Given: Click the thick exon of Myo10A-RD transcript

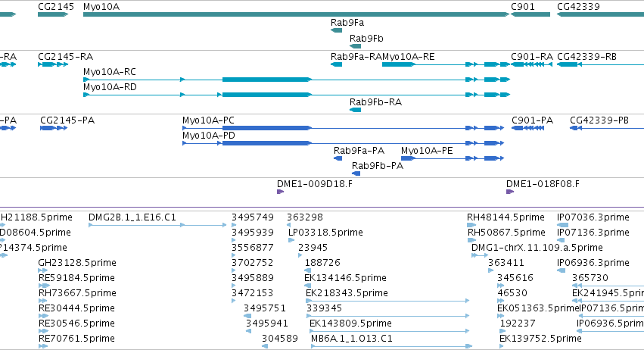Looking at the screenshot, I should 266,95.
